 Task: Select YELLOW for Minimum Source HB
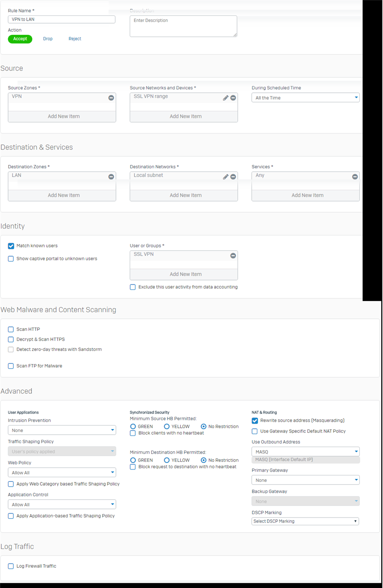coord(167,427)
